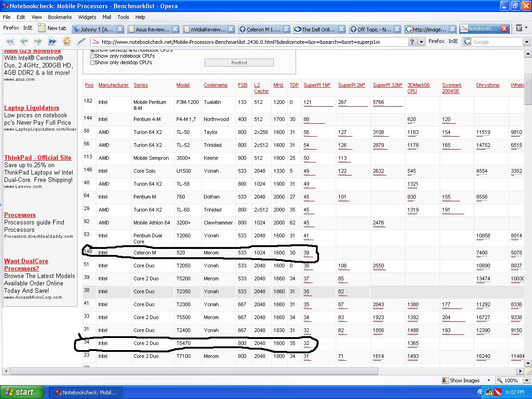Image resolution: width=532 pixels, height=399 pixels.
Task: Click the Celeron M series cell
Action: click(x=145, y=253)
